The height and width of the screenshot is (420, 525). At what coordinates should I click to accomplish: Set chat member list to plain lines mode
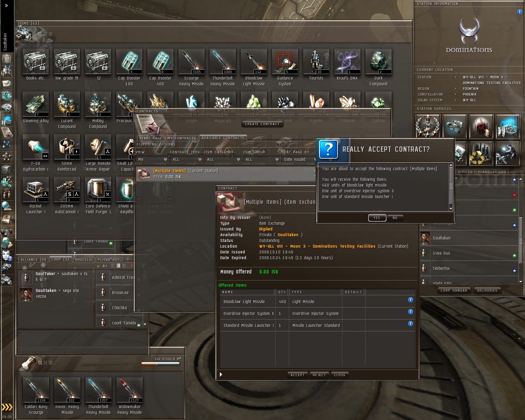point(114,266)
